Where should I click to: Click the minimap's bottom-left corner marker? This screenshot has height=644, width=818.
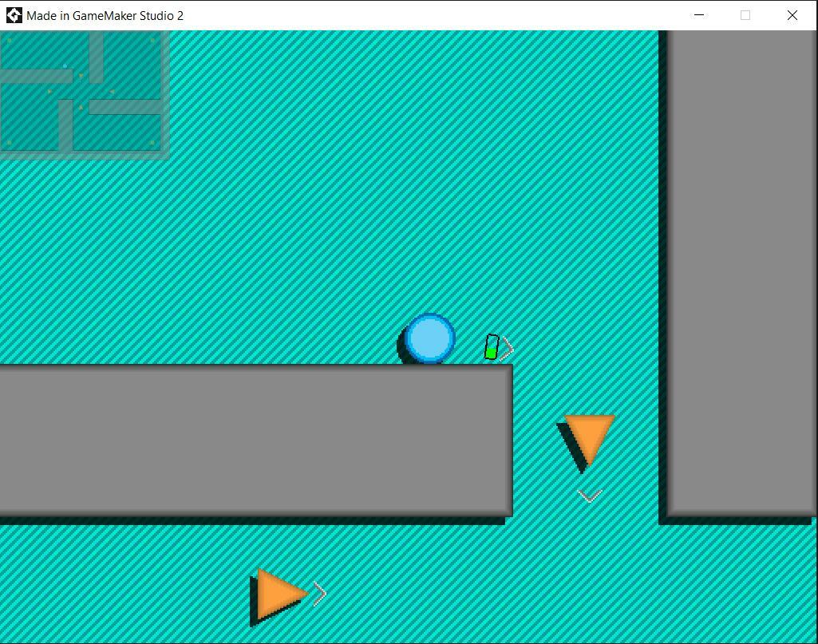(x=10, y=143)
